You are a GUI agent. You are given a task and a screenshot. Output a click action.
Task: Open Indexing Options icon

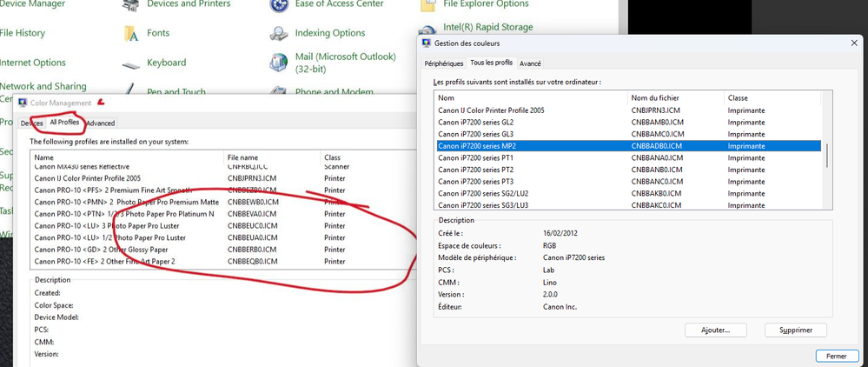coord(279,33)
